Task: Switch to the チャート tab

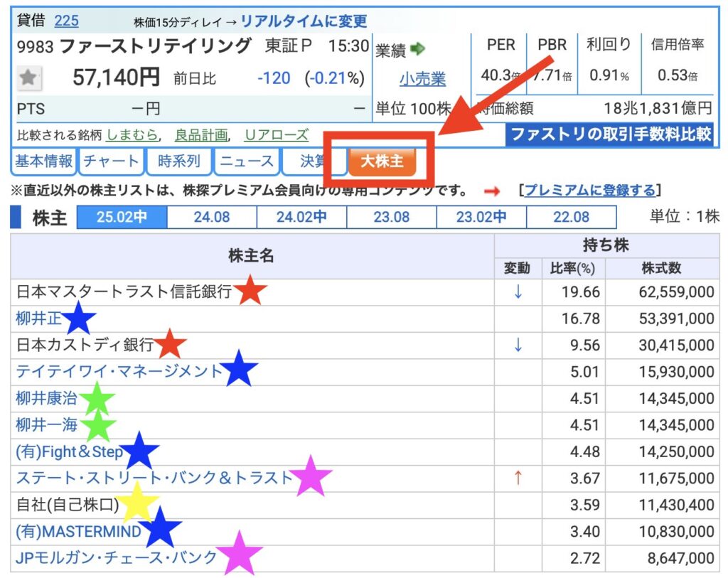Action: pyautogui.click(x=111, y=161)
